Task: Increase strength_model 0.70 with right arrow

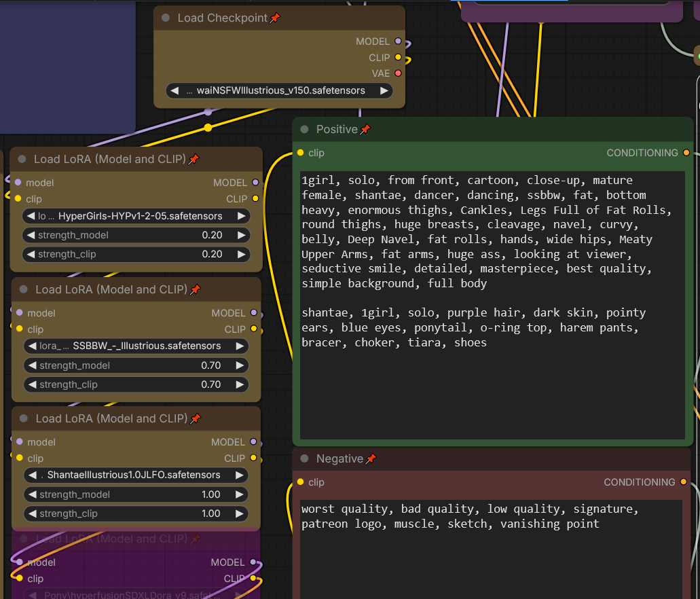Action: coord(239,365)
